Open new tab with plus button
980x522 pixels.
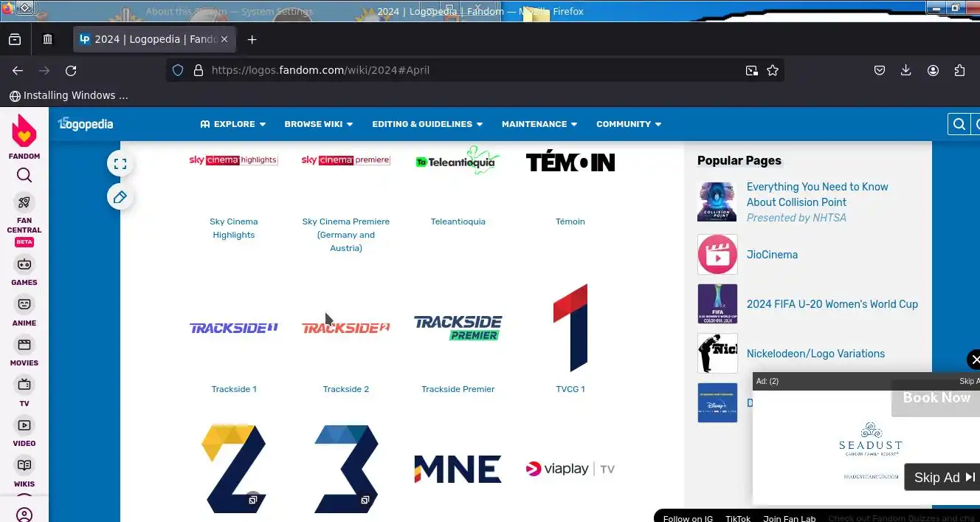[x=252, y=39]
